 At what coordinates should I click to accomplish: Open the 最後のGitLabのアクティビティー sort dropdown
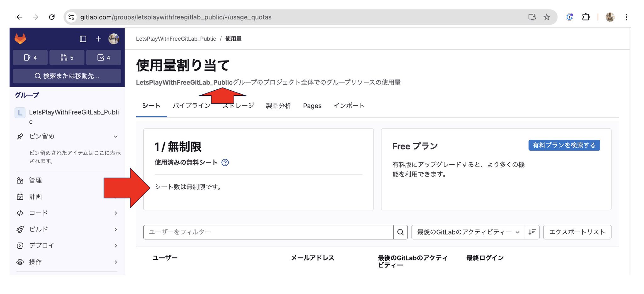pos(468,232)
